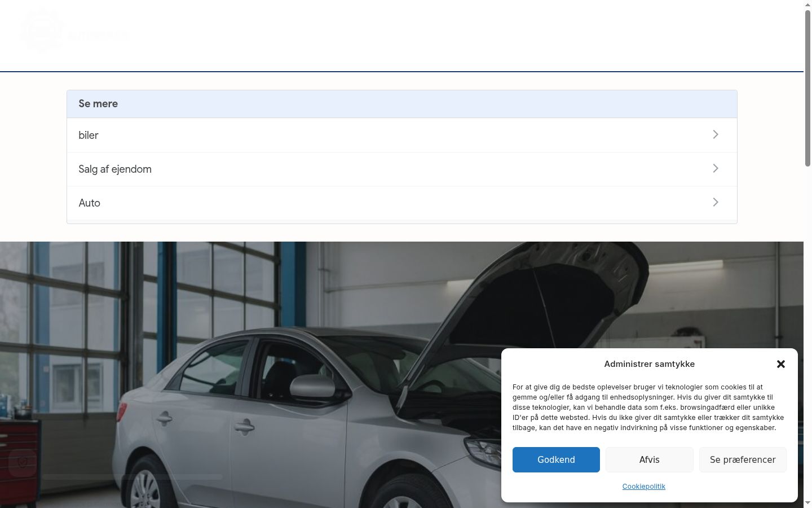The width and height of the screenshot is (812, 508).
Task: Select the "biler" list entry text
Action: [89, 135]
